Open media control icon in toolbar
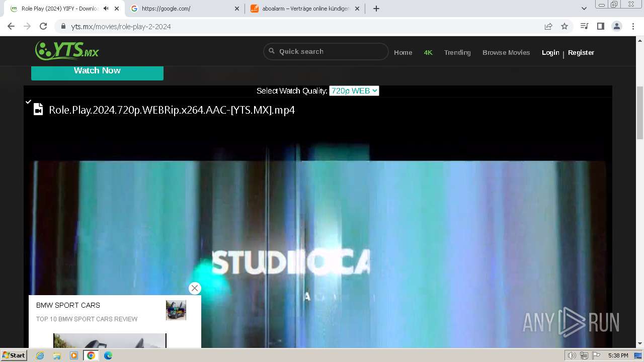644x362 pixels. pyautogui.click(x=584, y=26)
